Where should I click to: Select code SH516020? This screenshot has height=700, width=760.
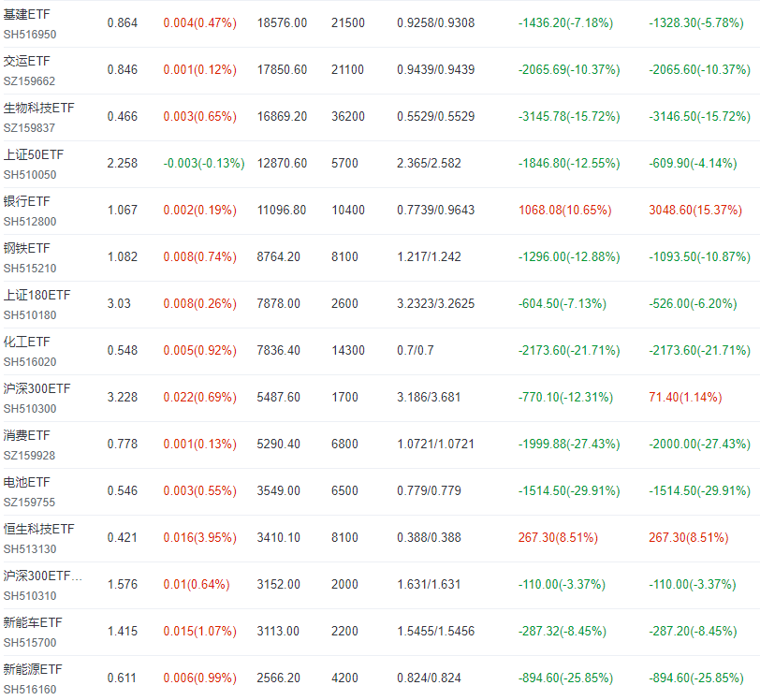30,361
